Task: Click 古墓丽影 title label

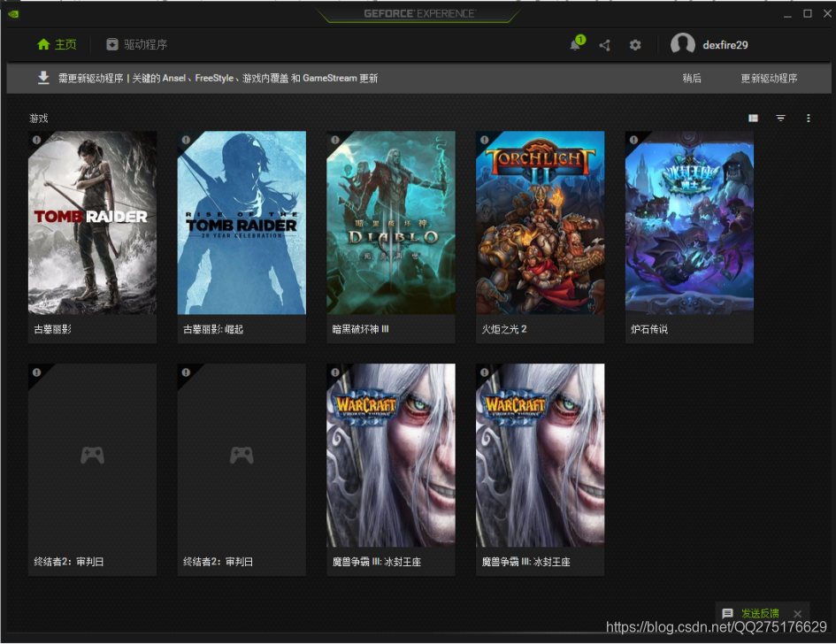Action: [52, 329]
